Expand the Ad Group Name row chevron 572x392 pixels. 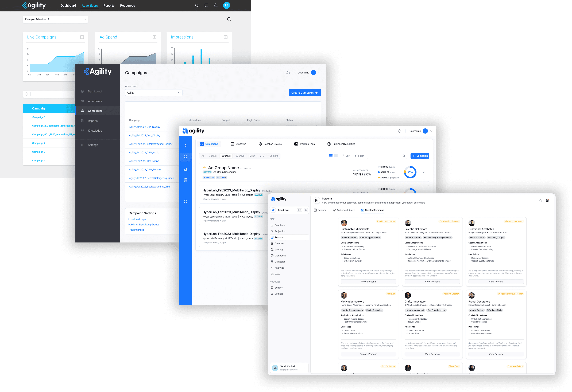pyautogui.click(x=424, y=172)
